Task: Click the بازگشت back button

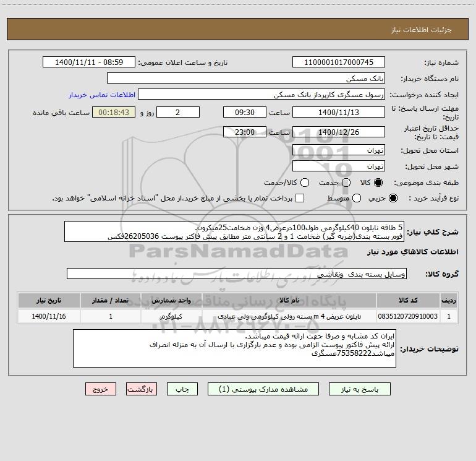Action: (142, 389)
